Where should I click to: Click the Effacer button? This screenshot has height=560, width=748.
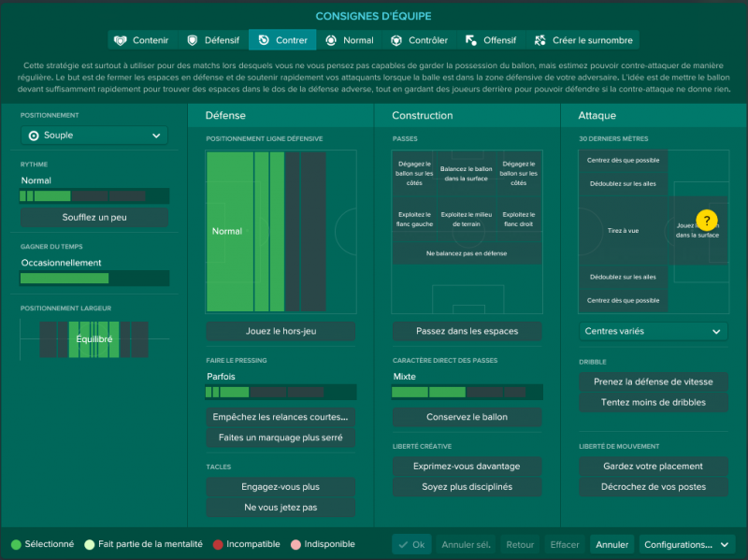click(565, 545)
